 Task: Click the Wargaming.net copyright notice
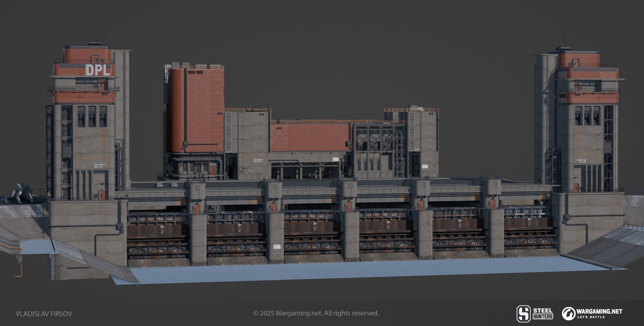(x=316, y=313)
